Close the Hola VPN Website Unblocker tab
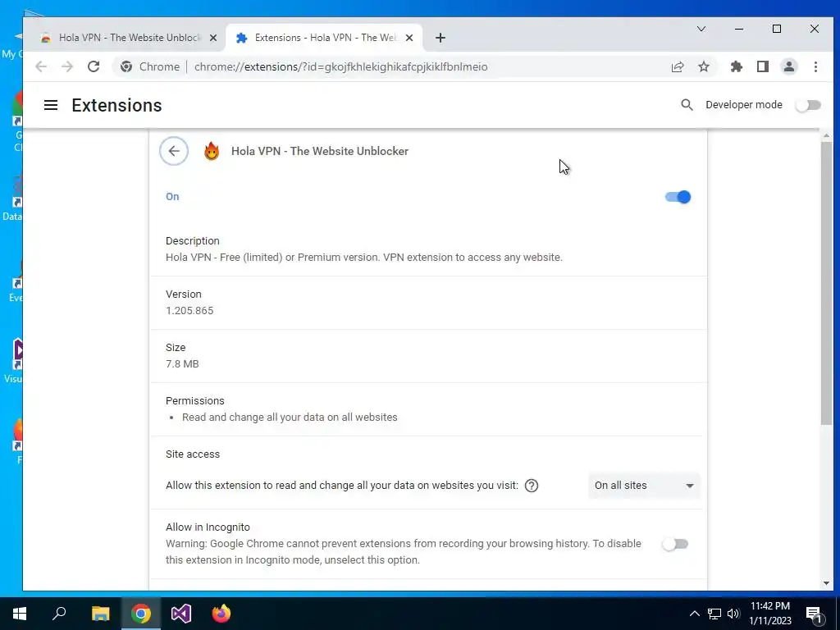This screenshot has width=840, height=630. [213, 38]
